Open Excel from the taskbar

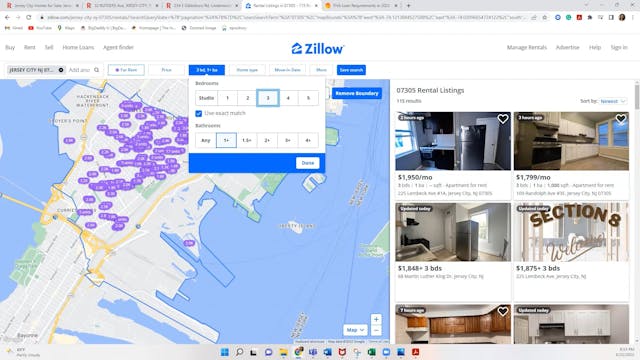[x=371, y=352]
